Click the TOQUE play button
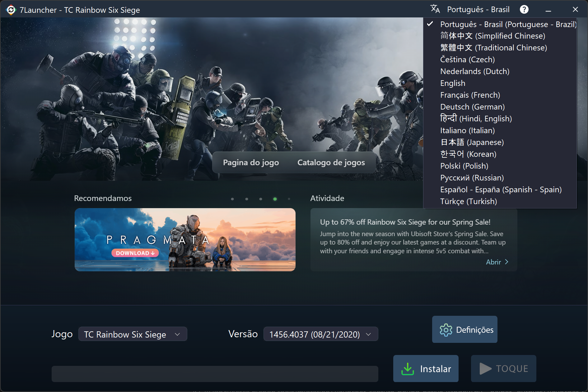 coord(504,369)
